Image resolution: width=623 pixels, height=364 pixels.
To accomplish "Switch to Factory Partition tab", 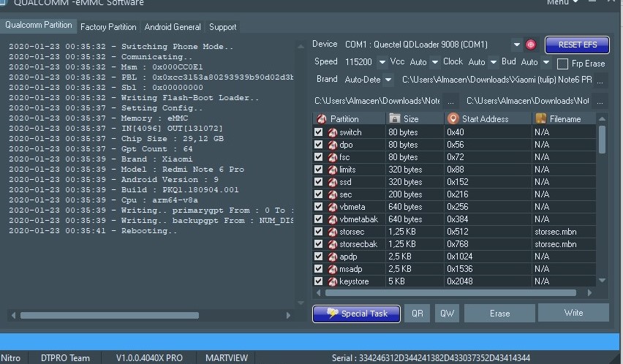I will tap(108, 27).
